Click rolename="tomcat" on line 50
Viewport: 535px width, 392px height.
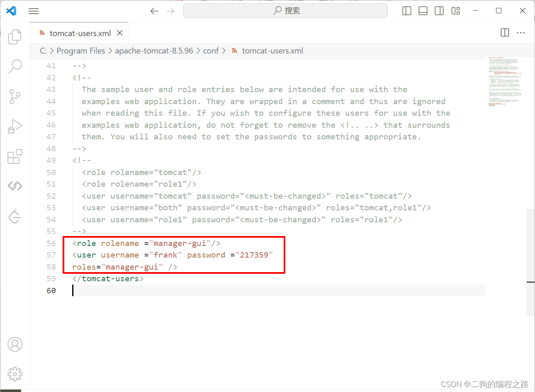coord(151,172)
